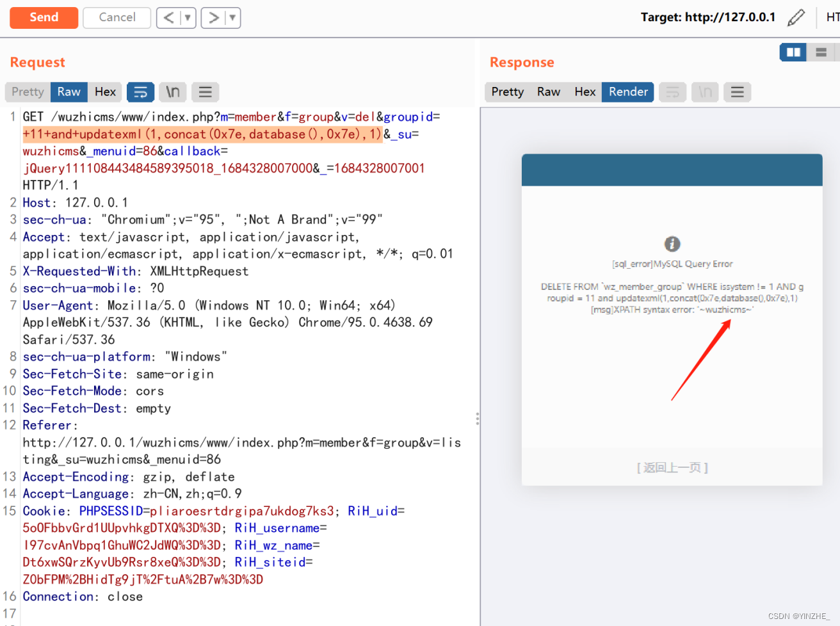Go back to previous request in history
The height and width of the screenshot is (626, 840).
click(x=168, y=18)
